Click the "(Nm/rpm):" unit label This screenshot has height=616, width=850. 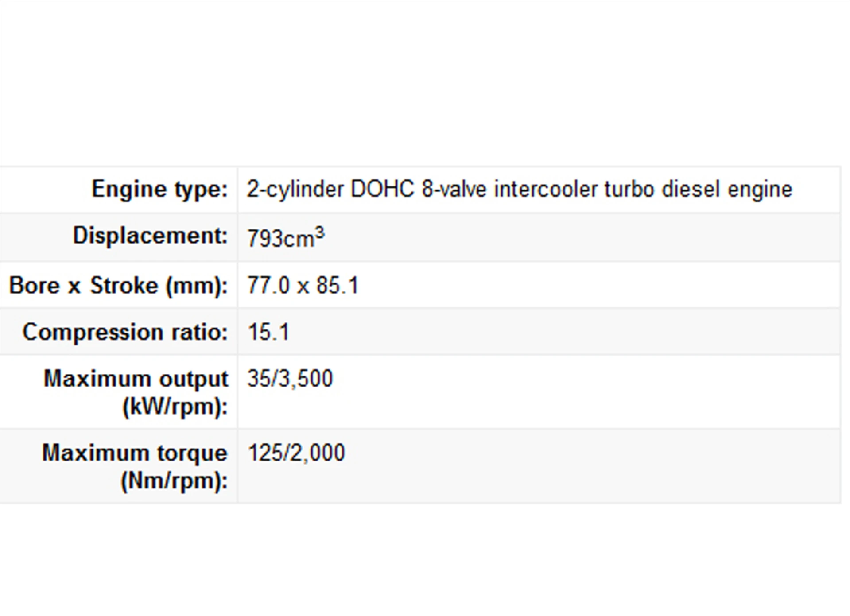click(174, 480)
